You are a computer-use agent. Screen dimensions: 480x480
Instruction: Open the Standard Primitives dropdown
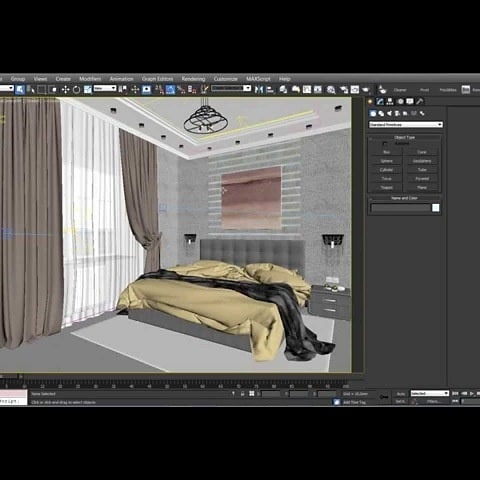[406, 124]
